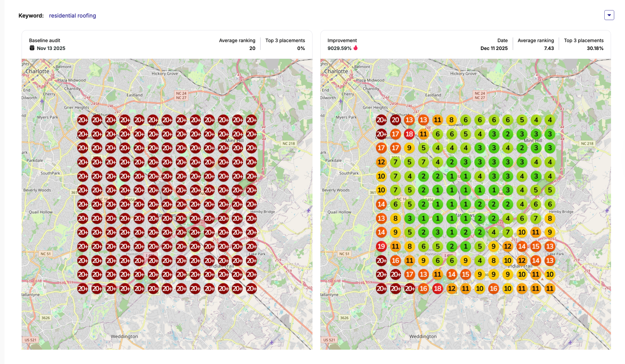Select the 0% top 3 placements value
625x364 pixels.
pyautogui.click(x=301, y=48)
